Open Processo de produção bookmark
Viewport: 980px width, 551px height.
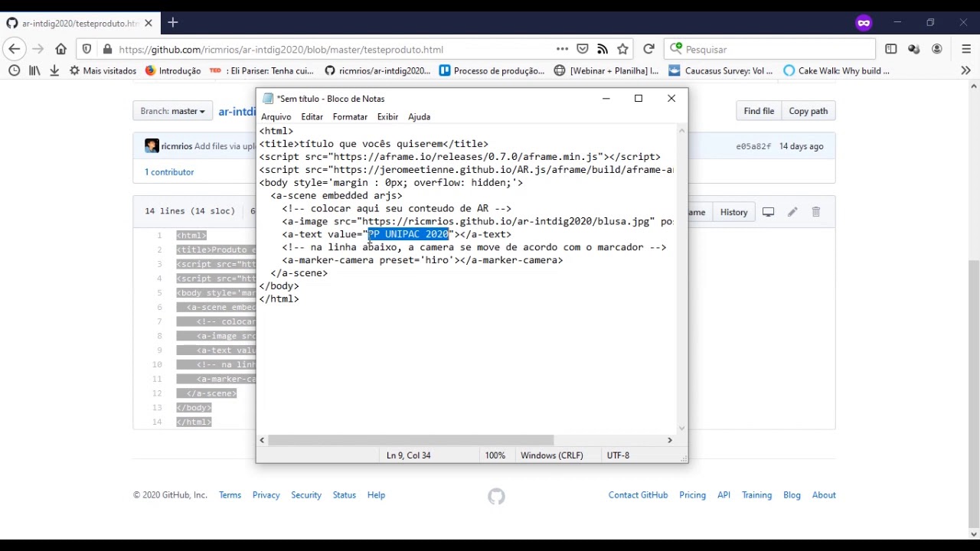pyautogui.click(x=492, y=70)
